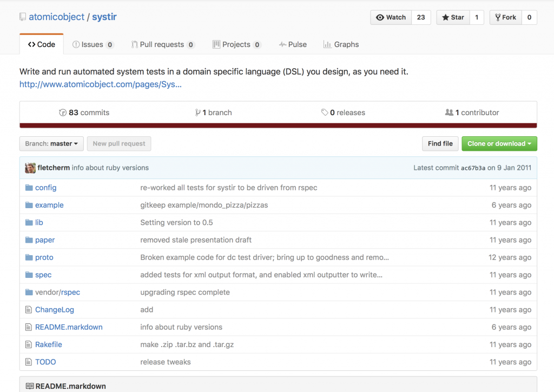Switch to the Code tab
554x392 pixels.
click(x=42, y=44)
